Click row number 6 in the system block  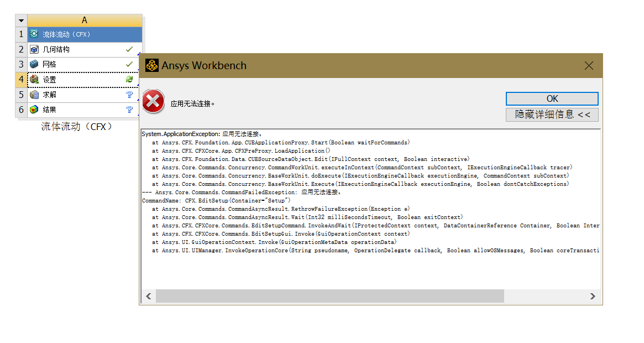[x=22, y=110]
